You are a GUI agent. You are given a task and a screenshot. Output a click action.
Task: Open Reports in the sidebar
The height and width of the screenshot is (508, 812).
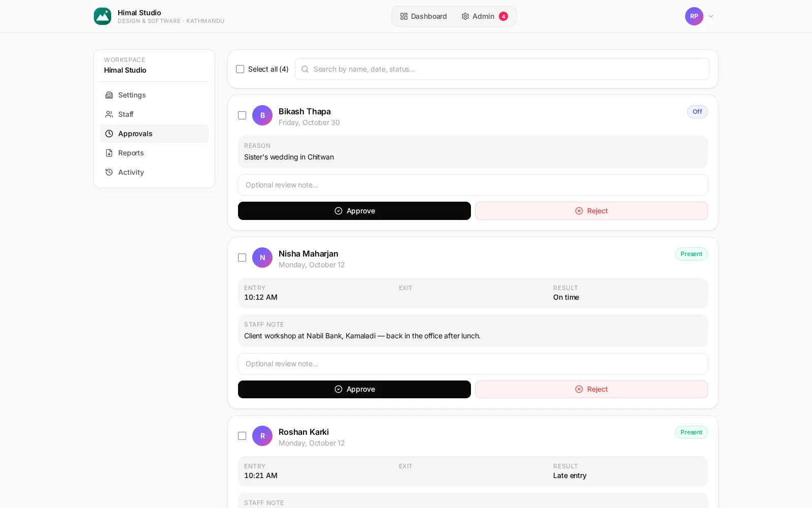click(x=154, y=153)
